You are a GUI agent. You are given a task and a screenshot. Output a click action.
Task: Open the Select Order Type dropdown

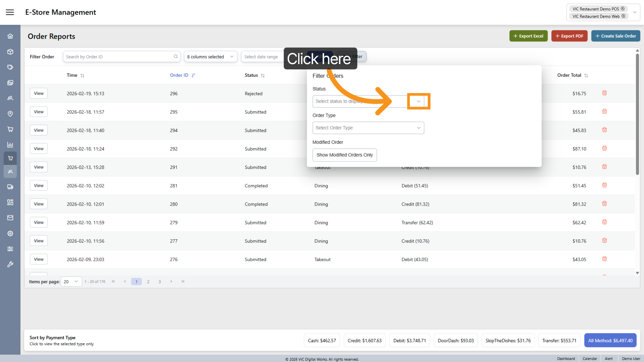[x=368, y=128]
